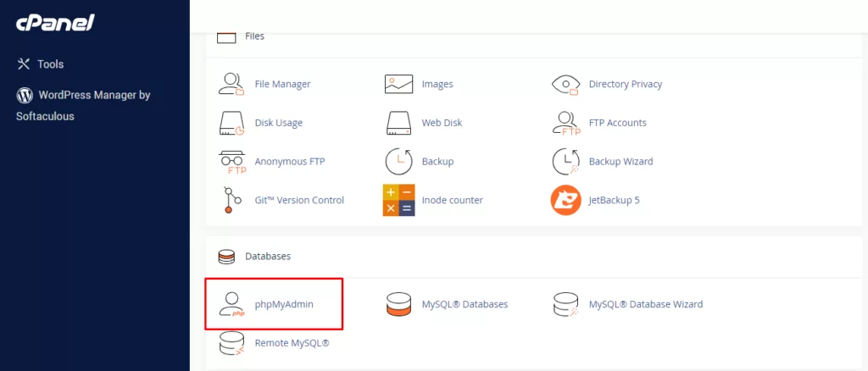Image resolution: width=868 pixels, height=371 pixels.
Task: Open the Disk Usage link
Action: click(x=278, y=123)
